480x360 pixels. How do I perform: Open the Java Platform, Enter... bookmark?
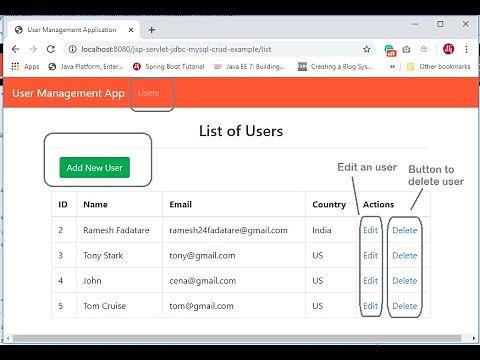click(x=86, y=67)
